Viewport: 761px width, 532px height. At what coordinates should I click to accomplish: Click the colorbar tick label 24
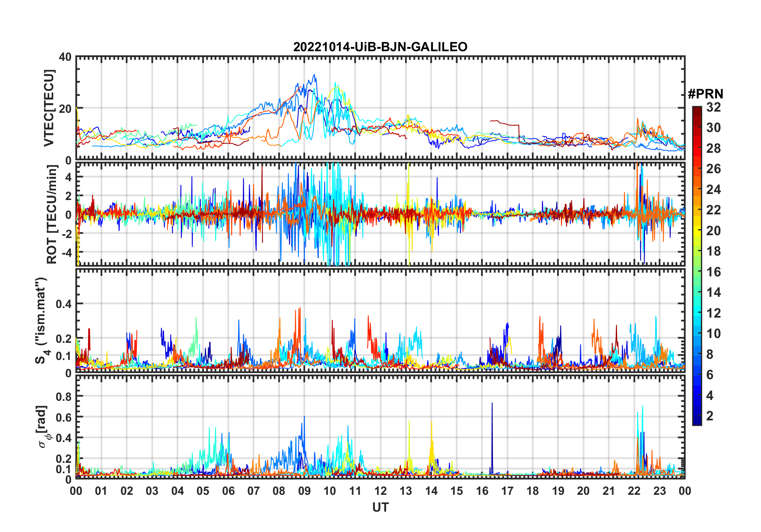pos(713,190)
